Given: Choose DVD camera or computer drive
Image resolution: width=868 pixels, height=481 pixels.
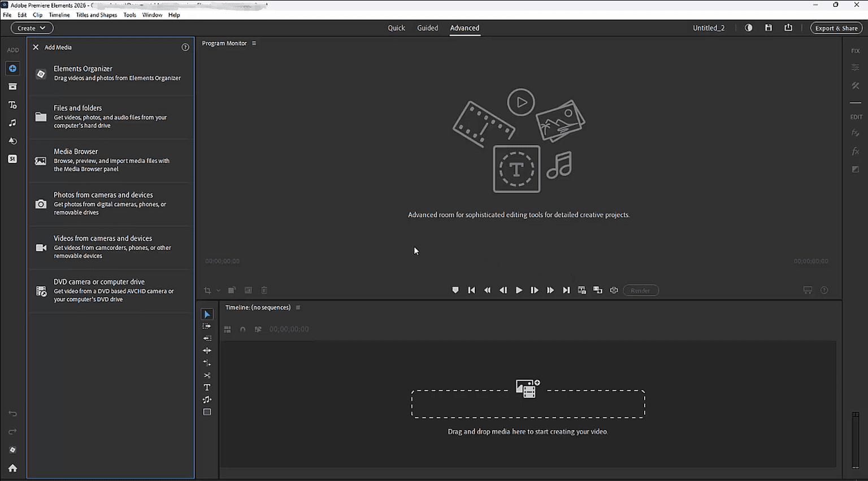Looking at the screenshot, I should [x=111, y=291].
